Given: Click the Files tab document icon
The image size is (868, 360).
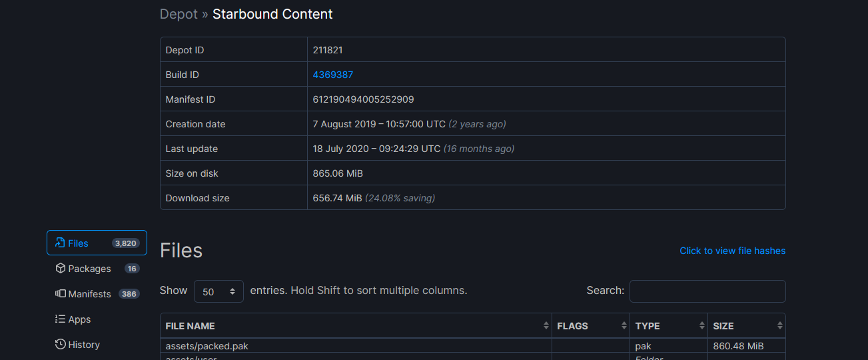Looking at the screenshot, I should [60, 243].
